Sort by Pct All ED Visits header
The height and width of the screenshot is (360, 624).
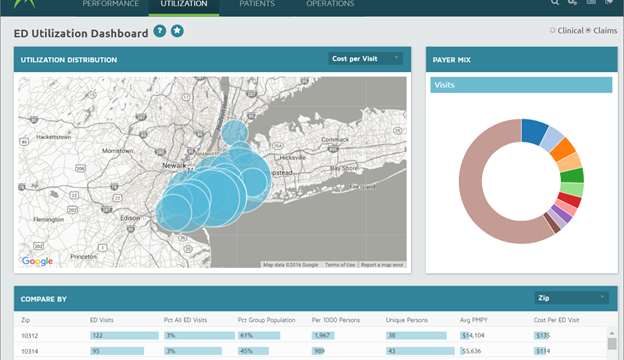coord(185,320)
